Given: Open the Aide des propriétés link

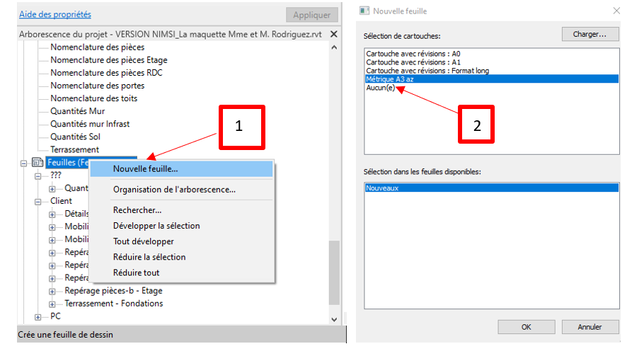Looking at the screenshot, I should tap(54, 14).
